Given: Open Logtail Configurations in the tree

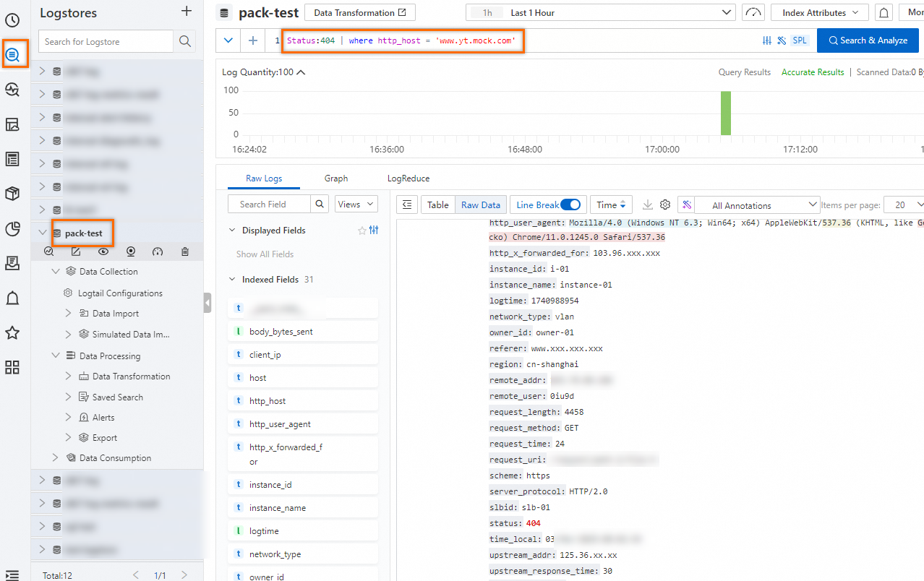Looking at the screenshot, I should [x=120, y=293].
